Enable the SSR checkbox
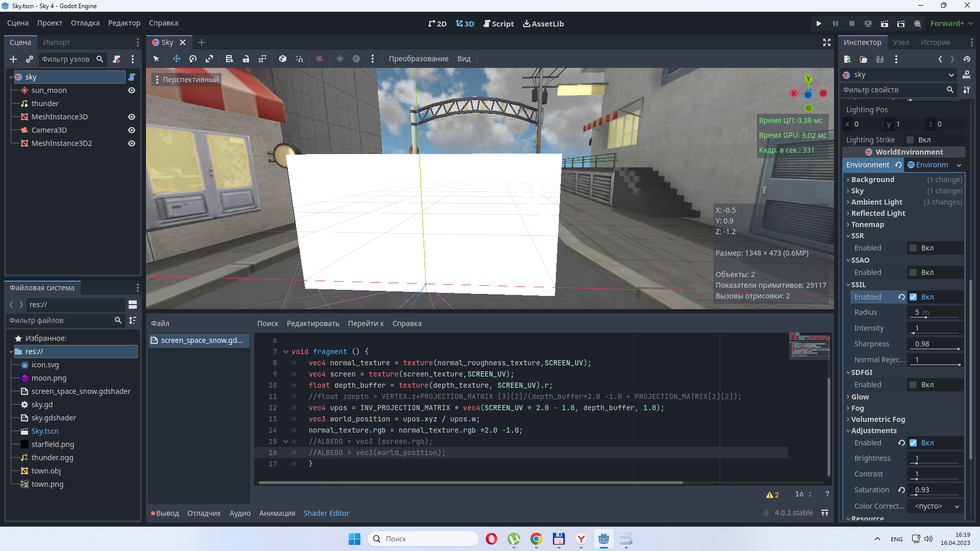Image resolution: width=980 pixels, height=551 pixels. (x=913, y=248)
